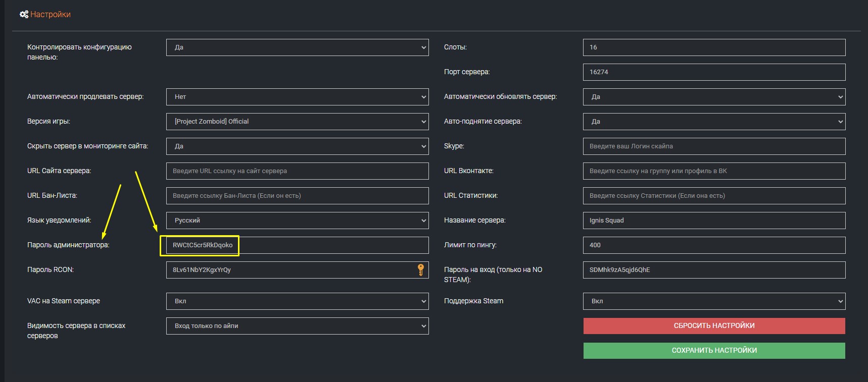The height and width of the screenshot is (382, 868).
Task: Open the Автоматически обновлять сервер dropdown
Action: click(x=714, y=97)
